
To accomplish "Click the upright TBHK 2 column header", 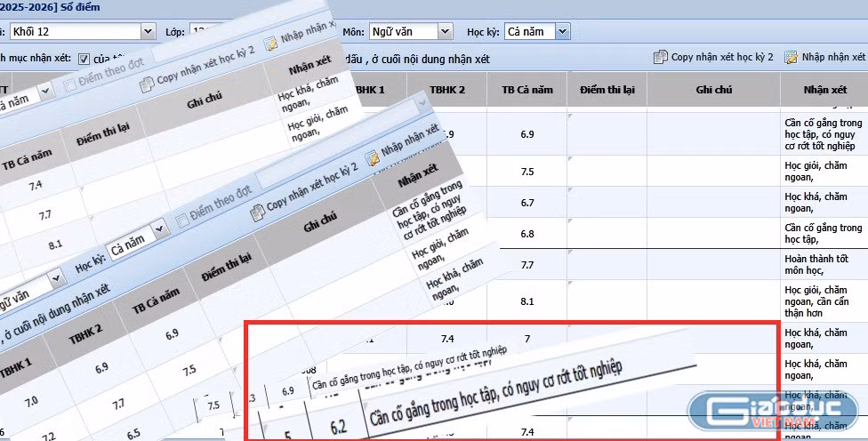I will pos(447,90).
